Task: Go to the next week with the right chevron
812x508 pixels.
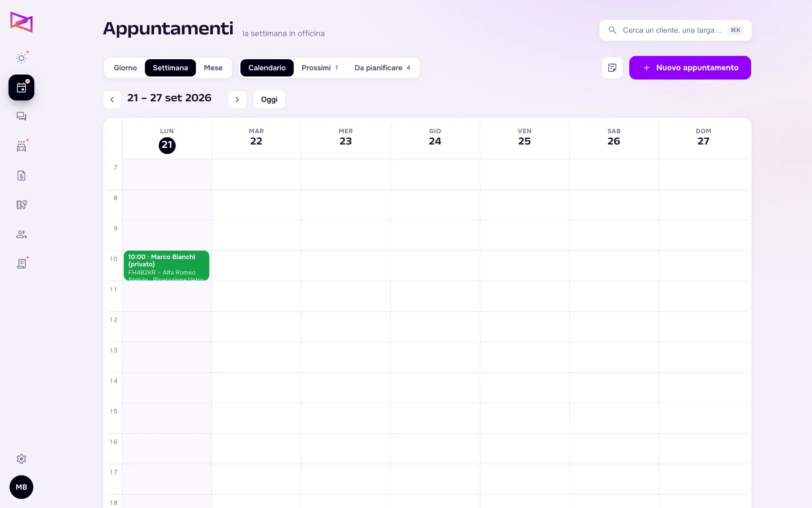Action: [x=237, y=100]
